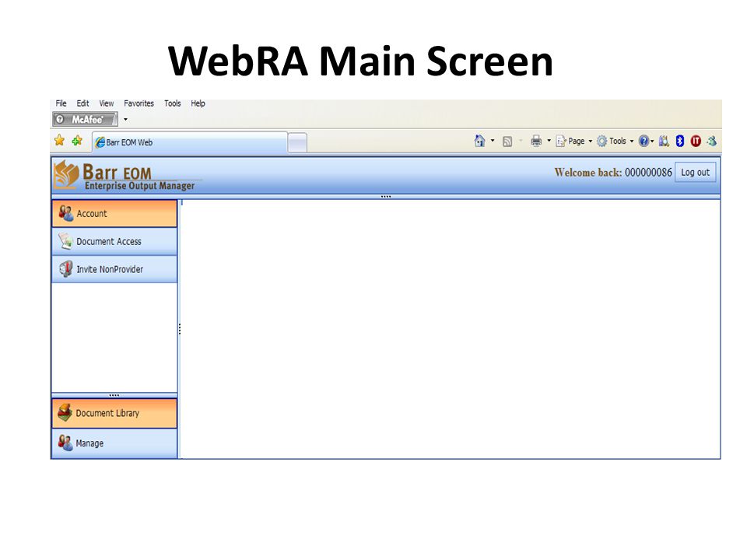Open the View menu
747x560 pixels.
point(107,103)
